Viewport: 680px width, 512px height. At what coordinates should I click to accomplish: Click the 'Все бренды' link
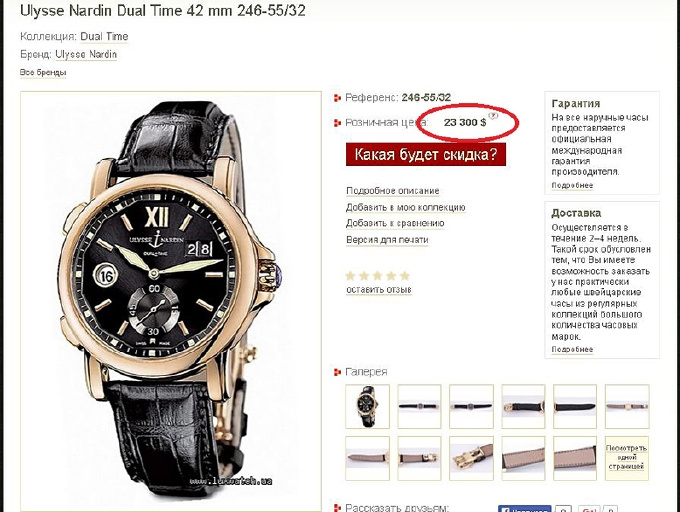[43, 72]
